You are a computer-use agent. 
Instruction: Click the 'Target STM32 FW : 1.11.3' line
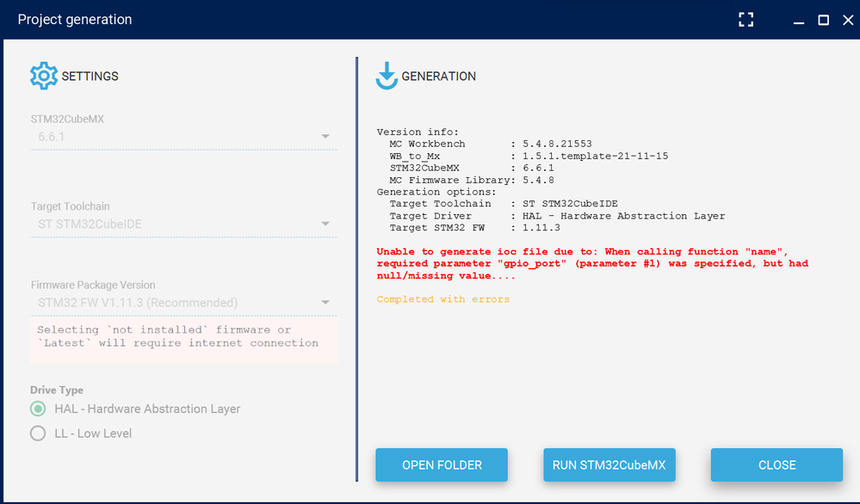pyautogui.click(x=475, y=228)
